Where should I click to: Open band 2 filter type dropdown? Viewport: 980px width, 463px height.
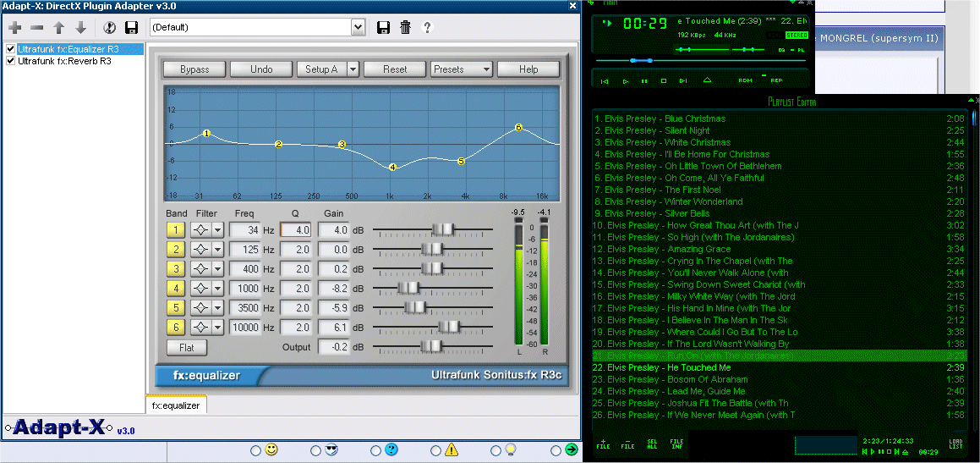216,250
